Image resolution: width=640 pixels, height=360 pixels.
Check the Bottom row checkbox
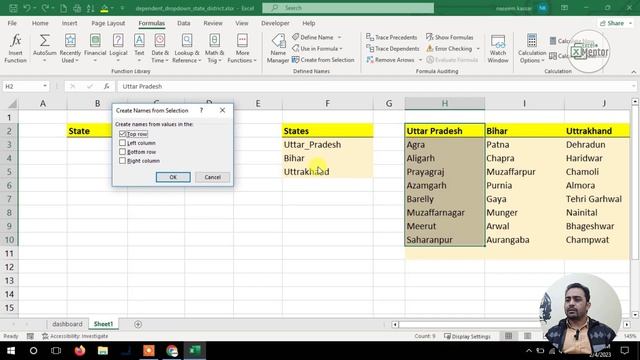point(122,152)
